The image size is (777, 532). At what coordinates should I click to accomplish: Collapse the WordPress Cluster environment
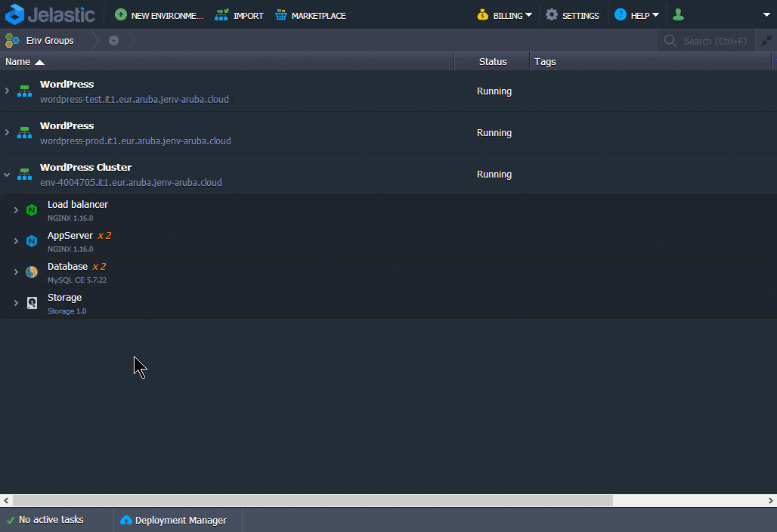pyautogui.click(x=7, y=175)
